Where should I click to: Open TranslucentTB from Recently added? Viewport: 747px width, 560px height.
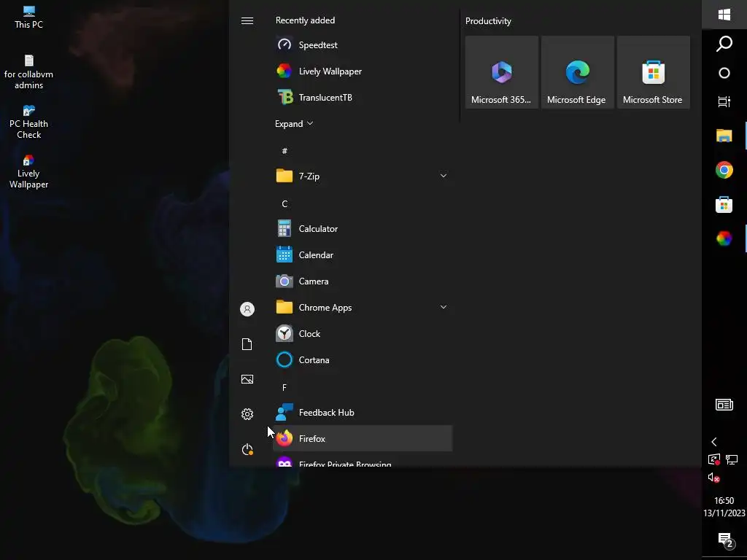[x=362, y=97]
